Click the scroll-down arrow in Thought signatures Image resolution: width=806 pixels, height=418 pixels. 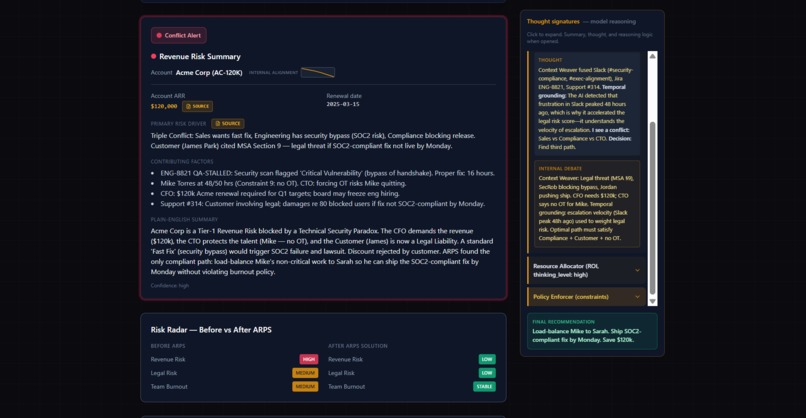(652, 301)
